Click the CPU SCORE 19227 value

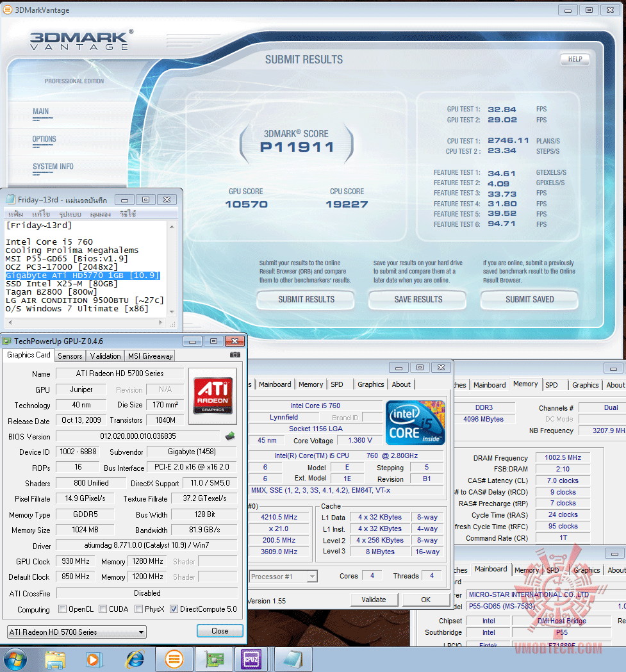click(x=347, y=204)
